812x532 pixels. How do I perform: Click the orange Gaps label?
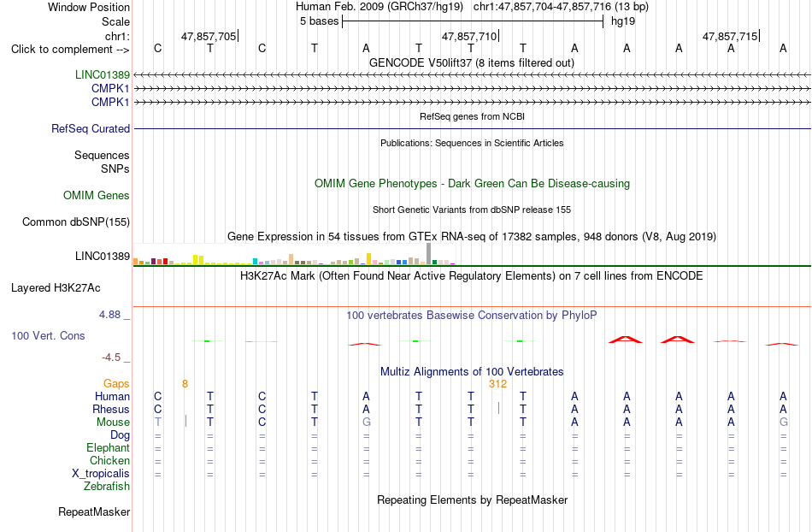[116, 383]
